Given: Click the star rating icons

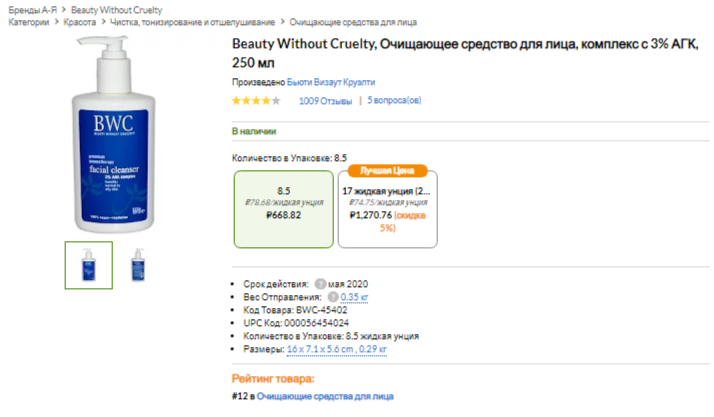Looking at the screenshot, I should tap(255, 100).
